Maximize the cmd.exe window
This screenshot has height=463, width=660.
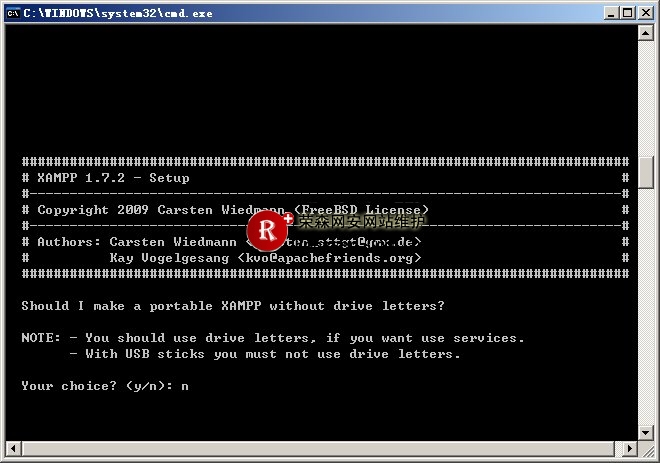click(x=626, y=11)
